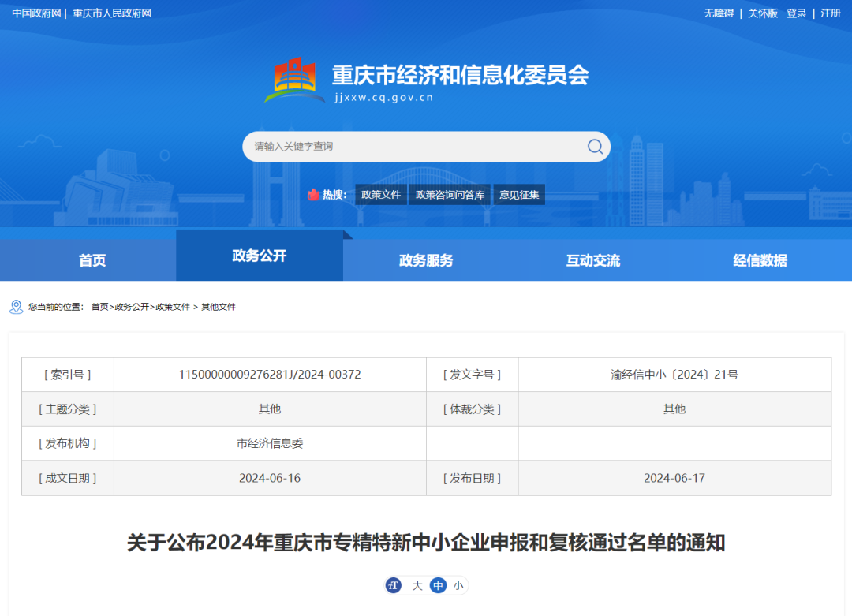Click the 关怀版 care mode link

(763, 13)
